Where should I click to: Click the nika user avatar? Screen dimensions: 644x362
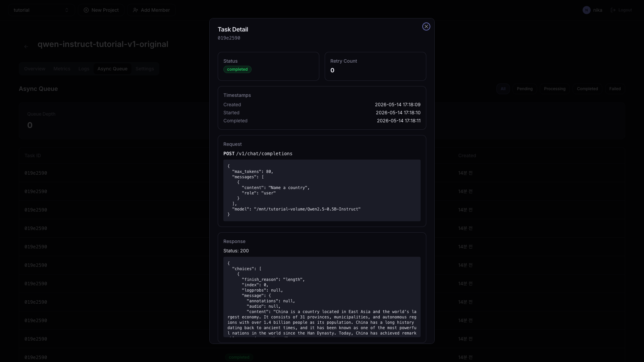tap(586, 10)
